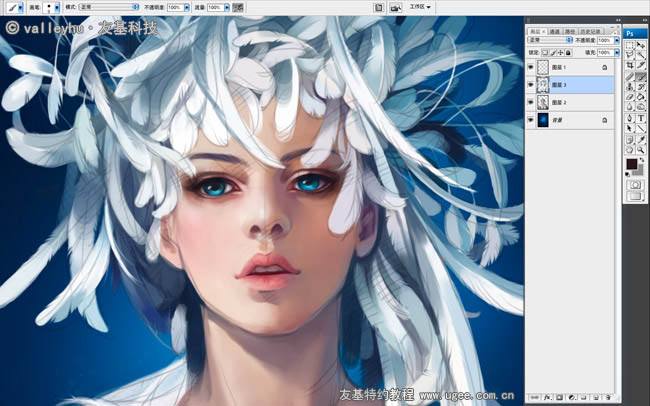This screenshot has height=406, width=650.
Task: Click the background color swatch
Action: [639, 171]
